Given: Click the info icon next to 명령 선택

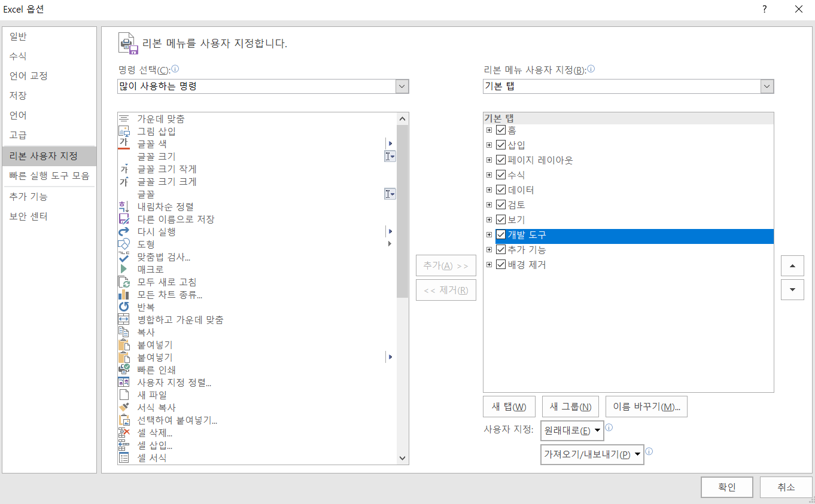Looking at the screenshot, I should click(175, 69).
